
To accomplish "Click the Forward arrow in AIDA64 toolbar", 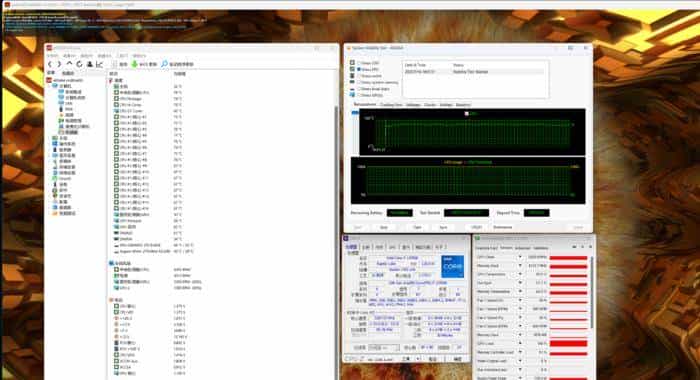I will (x=58, y=64).
